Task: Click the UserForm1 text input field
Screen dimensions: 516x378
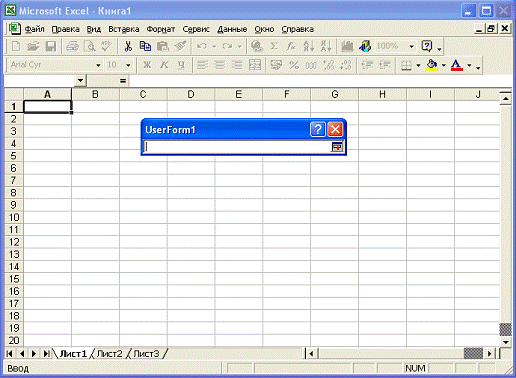Action: (x=237, y=147)
